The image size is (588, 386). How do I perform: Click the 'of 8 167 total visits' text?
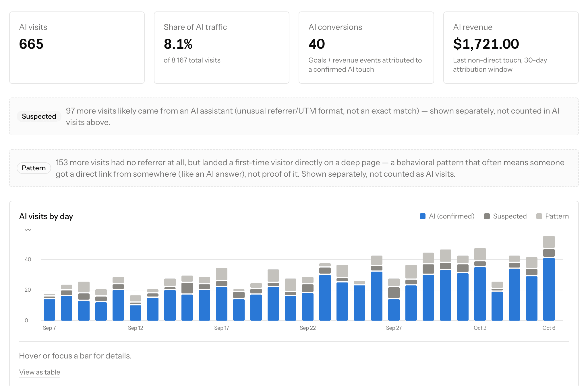192,60
